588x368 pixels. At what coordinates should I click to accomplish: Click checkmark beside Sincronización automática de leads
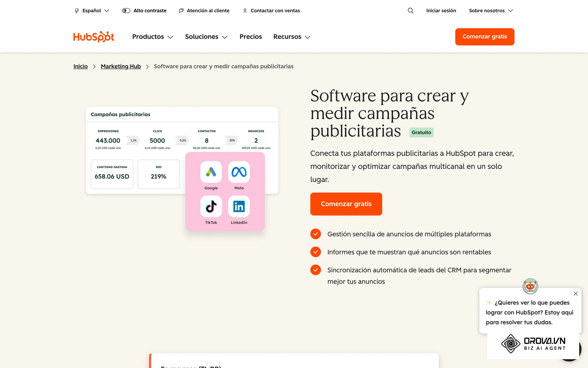tap(315, 270)
